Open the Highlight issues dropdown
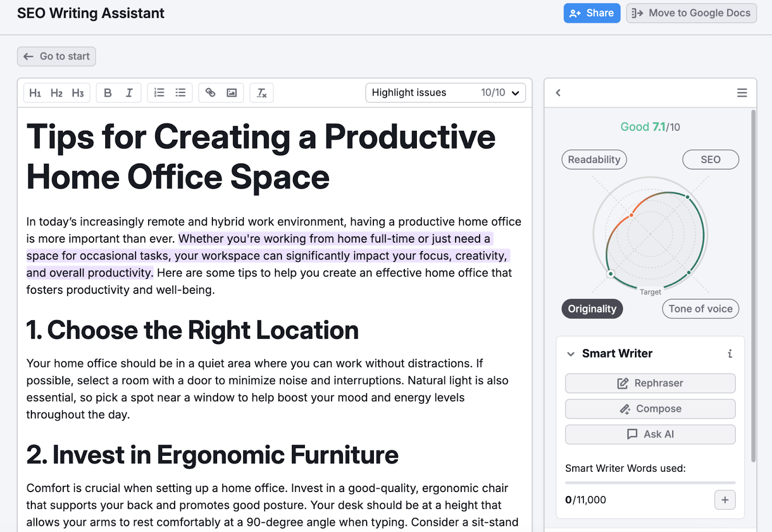 tap(445, 93)
